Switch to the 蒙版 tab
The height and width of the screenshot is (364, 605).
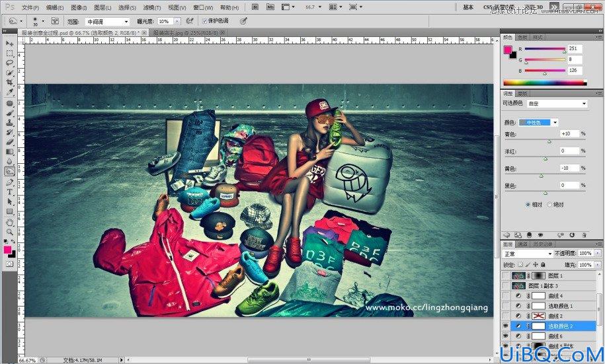coord(522,94)
